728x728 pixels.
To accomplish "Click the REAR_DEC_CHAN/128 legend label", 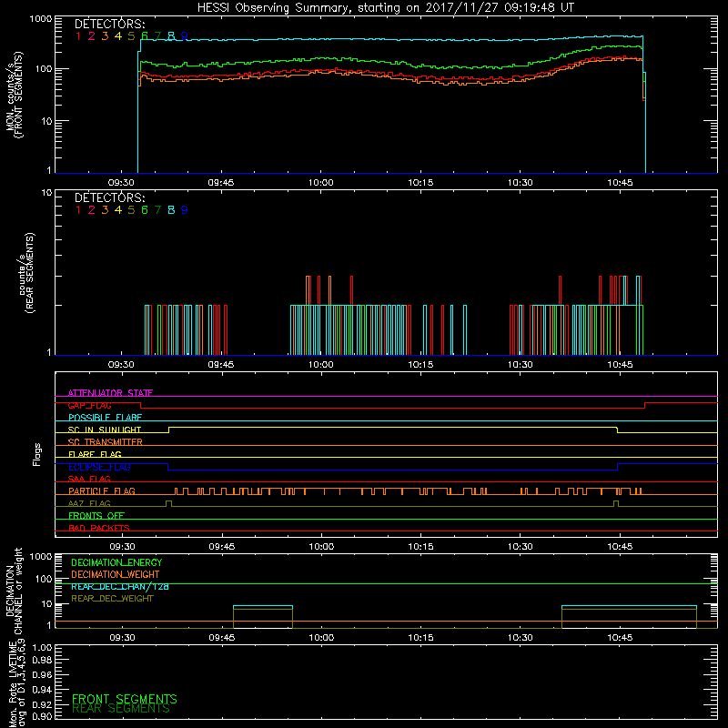I will click(120, 586).
